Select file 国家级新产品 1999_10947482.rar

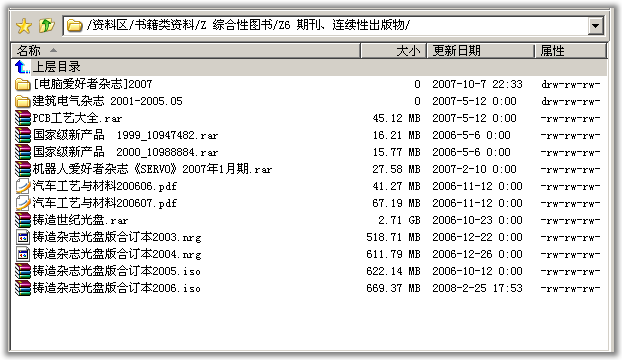click(x=125, y=135)
